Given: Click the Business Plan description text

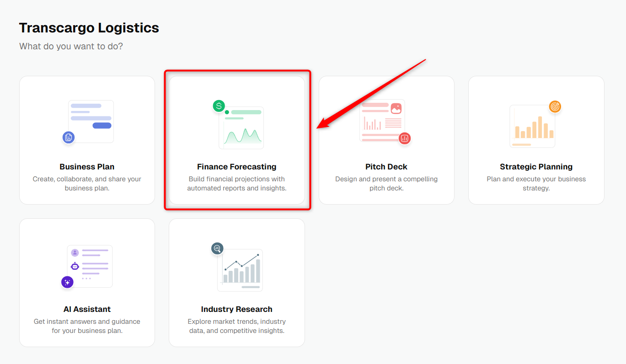Looking at the screenshot, I should click(x=87, y=184).
